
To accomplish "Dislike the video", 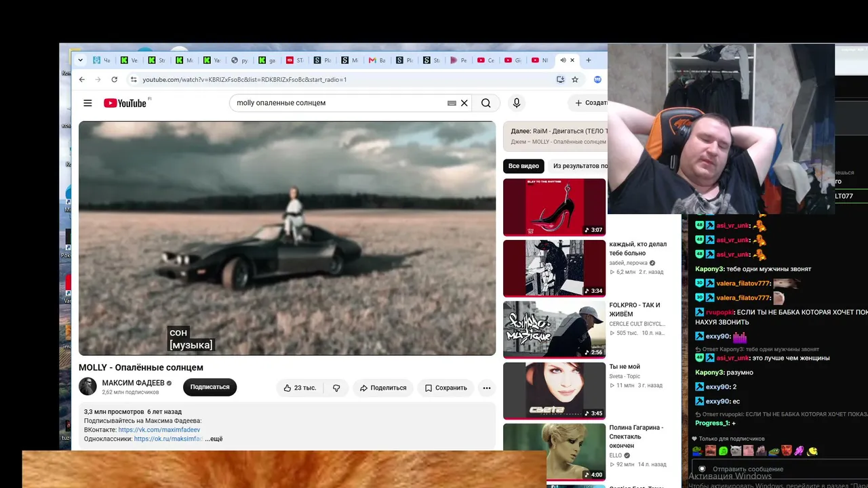I will click(336, 388).
